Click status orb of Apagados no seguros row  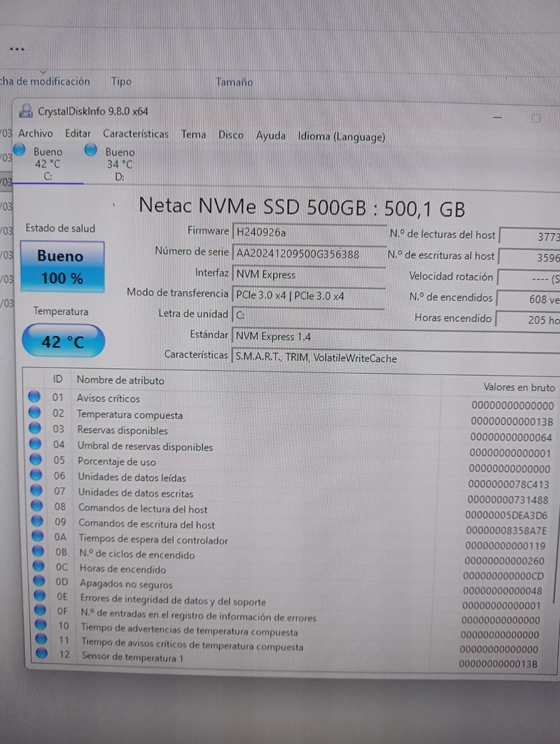[x=40, y=580]
